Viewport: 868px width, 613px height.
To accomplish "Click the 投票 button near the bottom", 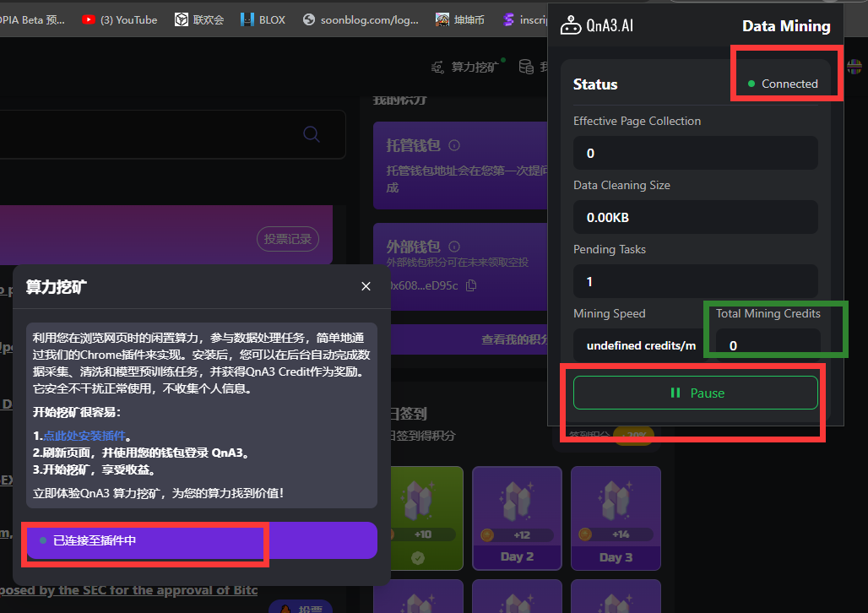I will (301, 607).
